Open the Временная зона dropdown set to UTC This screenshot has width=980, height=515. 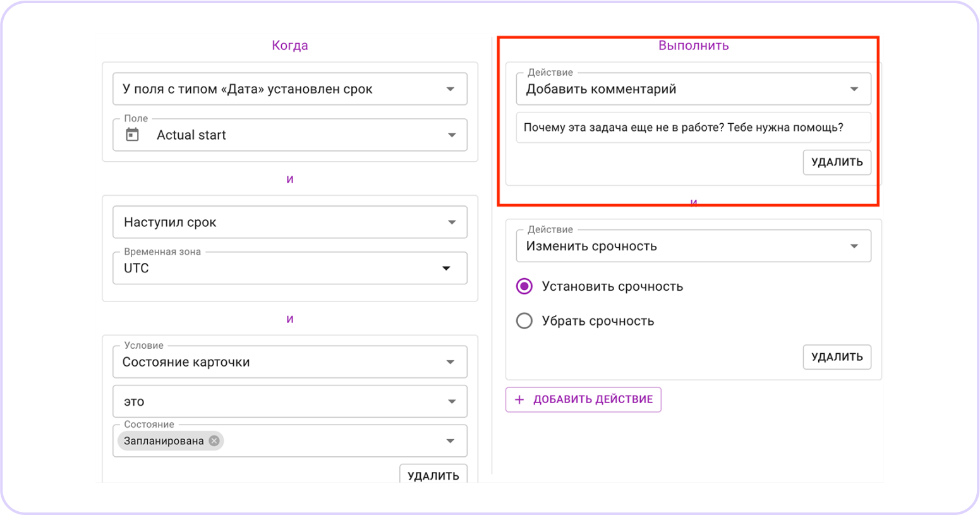coord(290,268)
